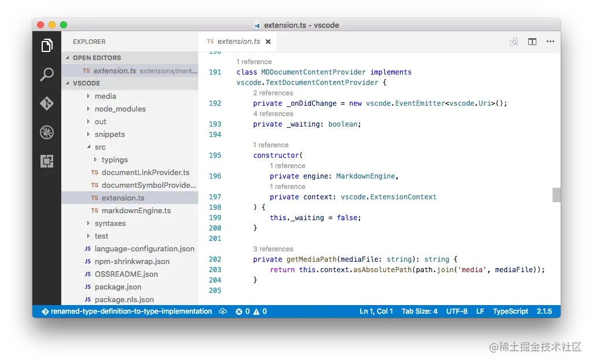Viewport: 593px width, 364px height.
Task: Open the errors count in status bar
Action: 242,311
